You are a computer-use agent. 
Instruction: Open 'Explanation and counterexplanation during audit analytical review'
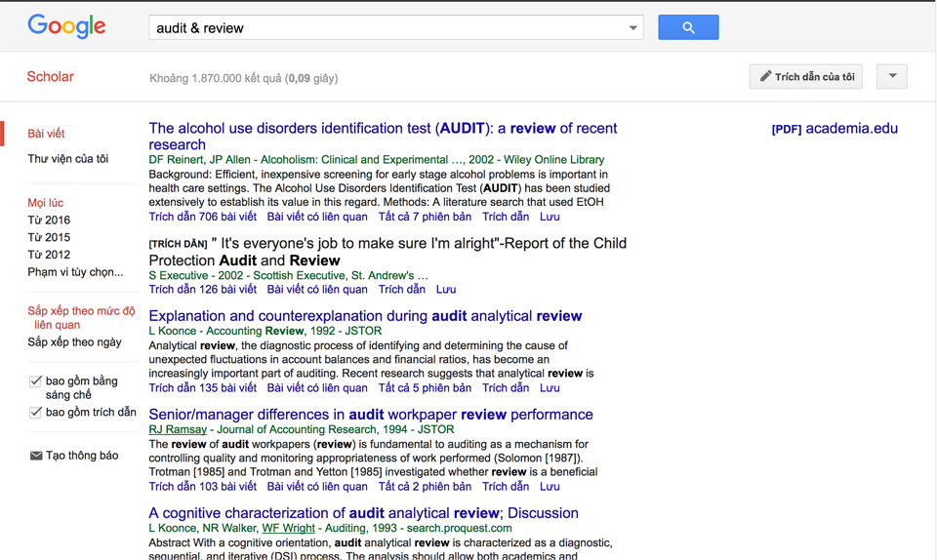point(365,316)
